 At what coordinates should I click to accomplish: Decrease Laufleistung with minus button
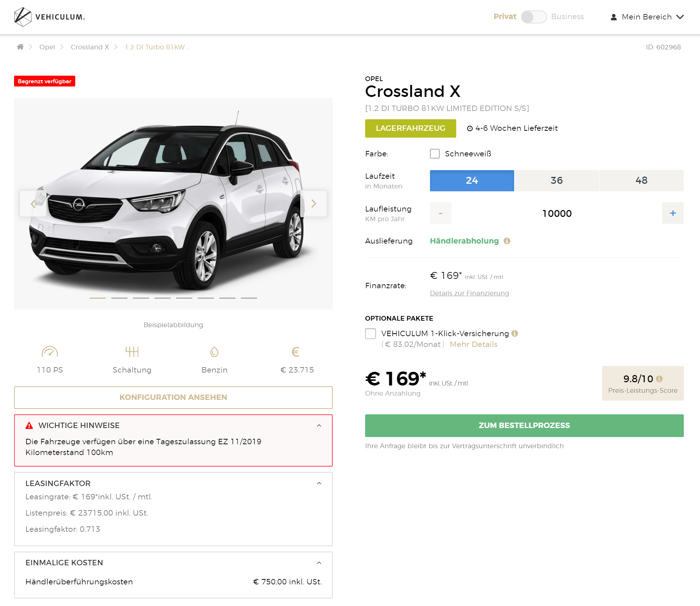441,213
